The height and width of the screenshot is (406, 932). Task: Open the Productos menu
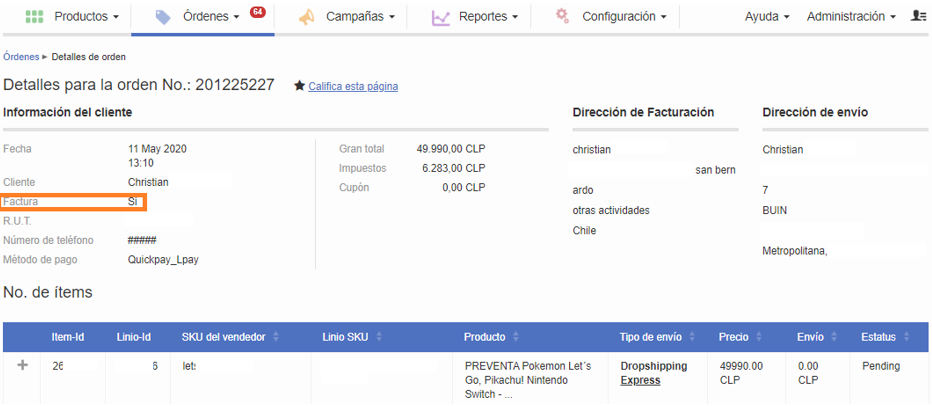[86, 17]
